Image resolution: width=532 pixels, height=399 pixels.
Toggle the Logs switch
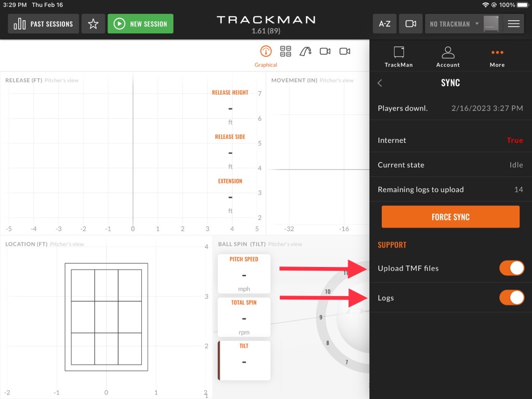[512, 298]
